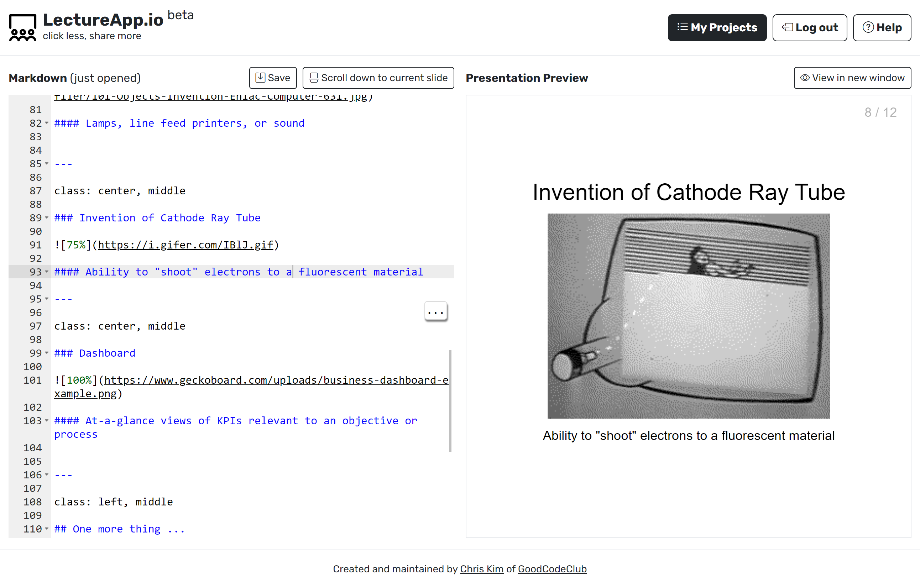Screen dimensions: 920x588
Task: Click the 'Markdown (just opened)' label
Action: click(x=75, y=78)
